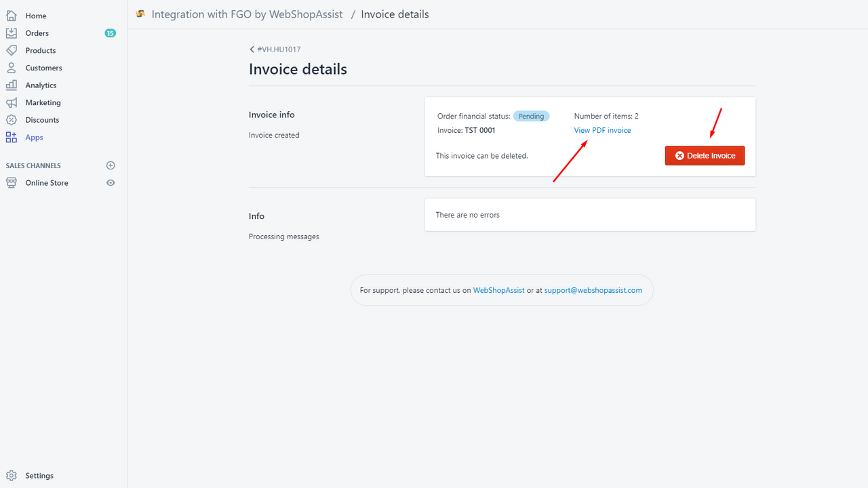Select the Discounts percent badge icon

(x=11, y=120)
